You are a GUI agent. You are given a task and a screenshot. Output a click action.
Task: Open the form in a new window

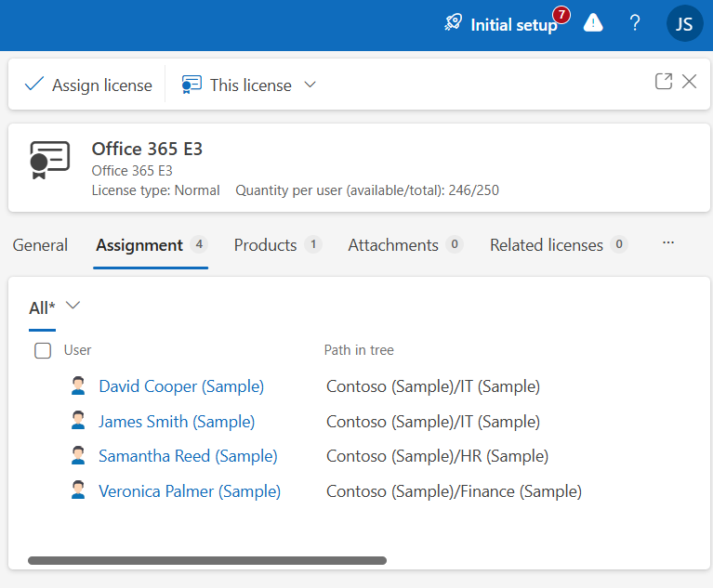pyautogui.click(x=664, y=82)
